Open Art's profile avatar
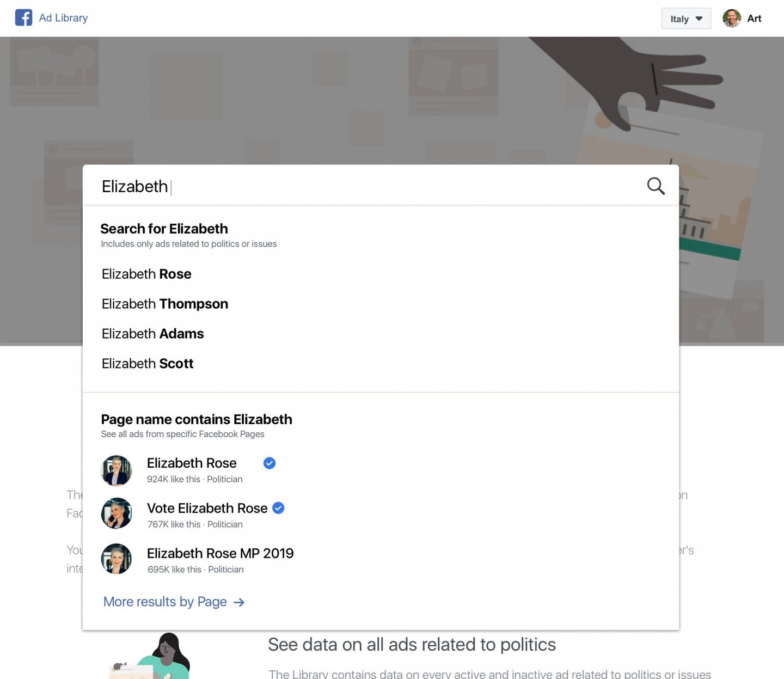 pyautogui.click(x=732, y=19)
